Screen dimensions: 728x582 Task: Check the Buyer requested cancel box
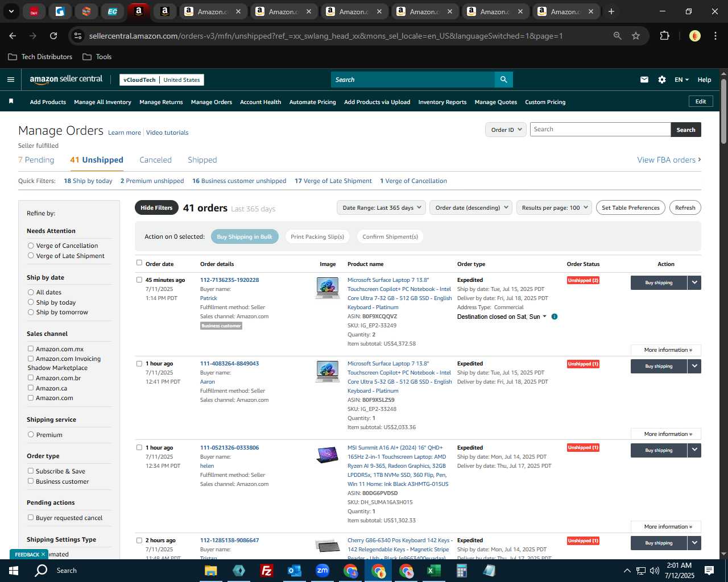click(x=31, y=518)
